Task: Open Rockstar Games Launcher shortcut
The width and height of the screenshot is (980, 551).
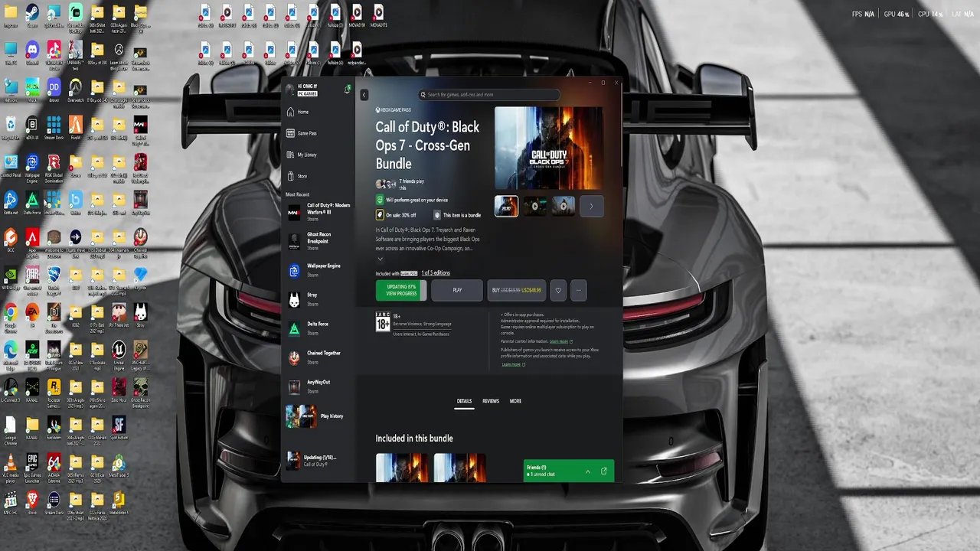Action: 54,390
